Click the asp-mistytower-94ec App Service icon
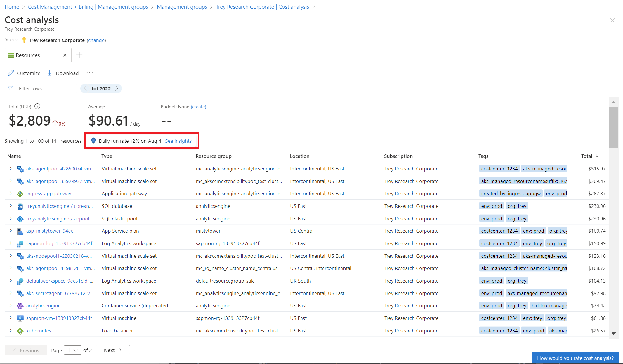Image resolution: width=623 pixels, height=364 pixels. (20, 231)
